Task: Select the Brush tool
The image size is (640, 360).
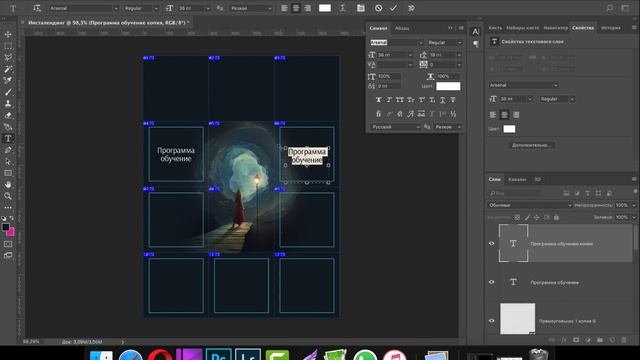Action: point(8,92)
